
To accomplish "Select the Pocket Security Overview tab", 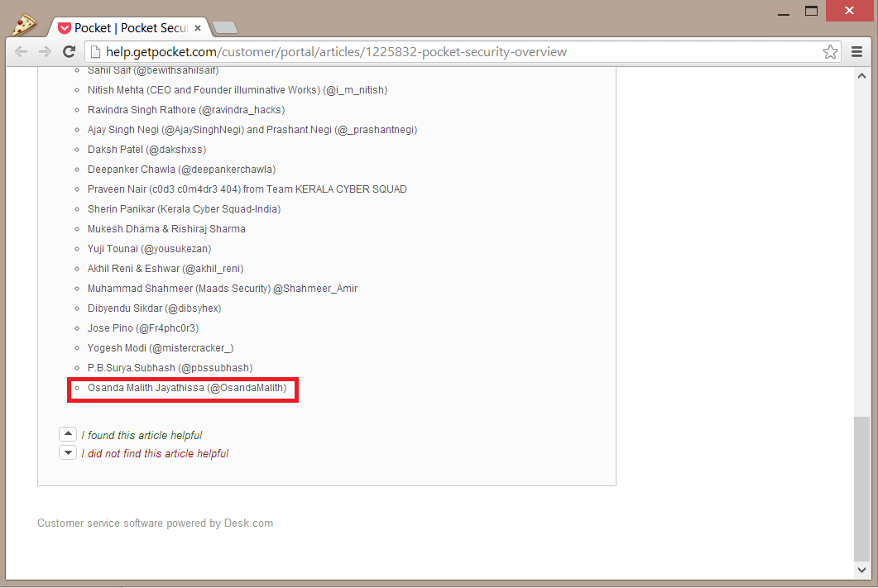I will pos(124,28).
